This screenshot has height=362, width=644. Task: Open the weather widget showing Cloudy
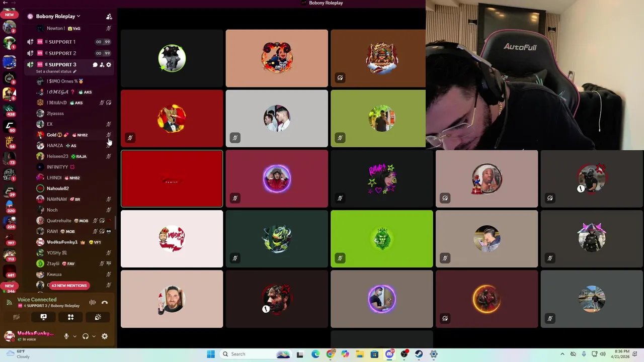tap(18, 354)
